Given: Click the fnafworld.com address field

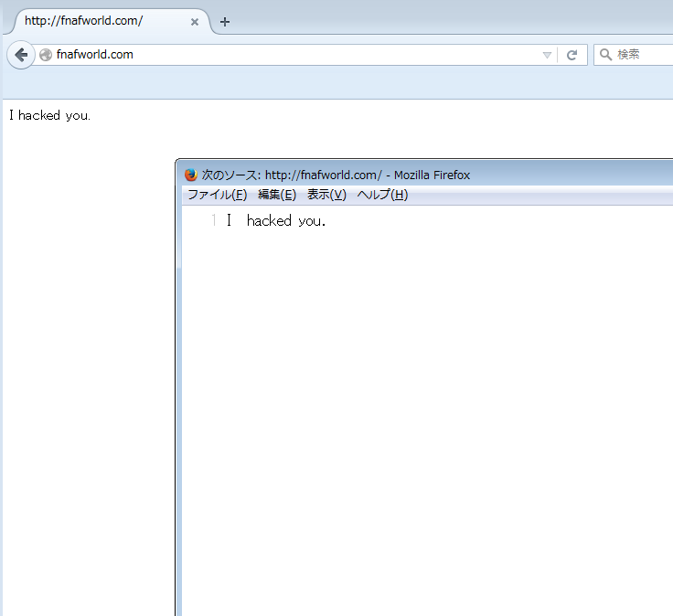Looking at the screenshot, I should pos(274,55).
